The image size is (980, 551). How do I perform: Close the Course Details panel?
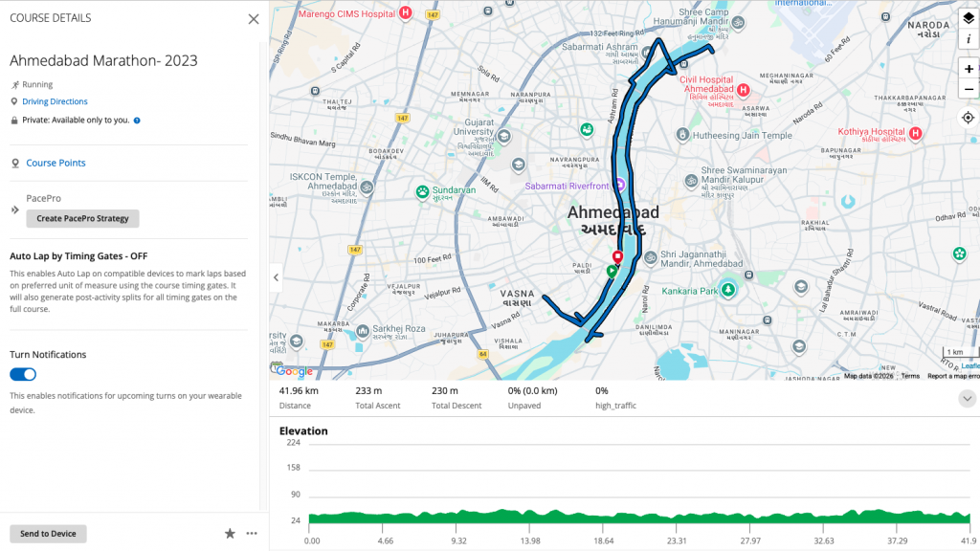(x=253, y=19)
